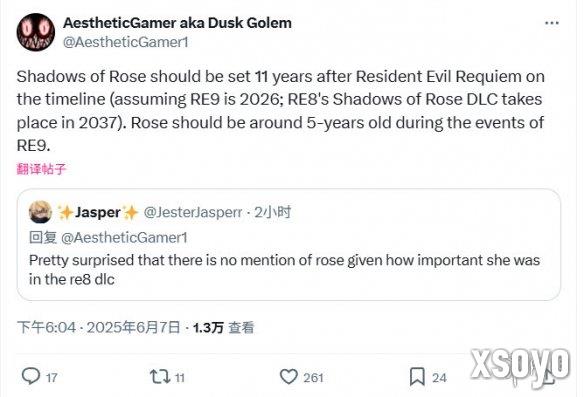Open AestheticGamer's profile avatar
The width and height of the screenshot is (584, 397).
coord(36,32)
